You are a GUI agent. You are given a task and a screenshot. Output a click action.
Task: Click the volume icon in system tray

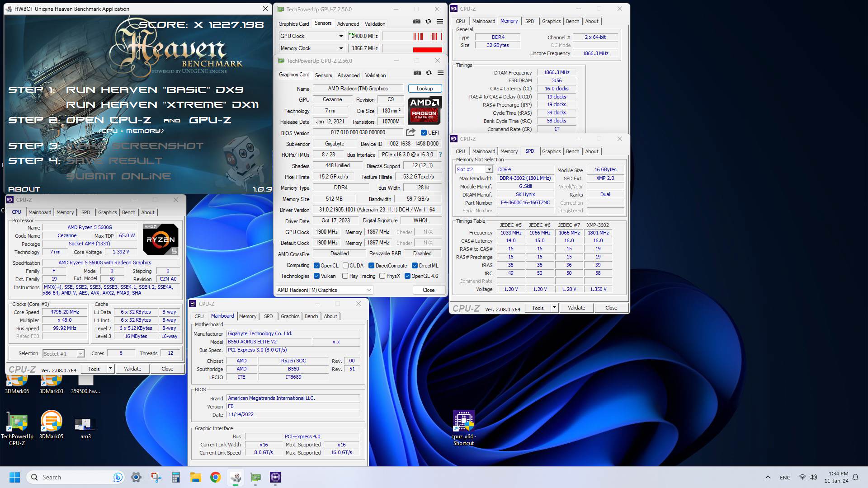(813, 477)
